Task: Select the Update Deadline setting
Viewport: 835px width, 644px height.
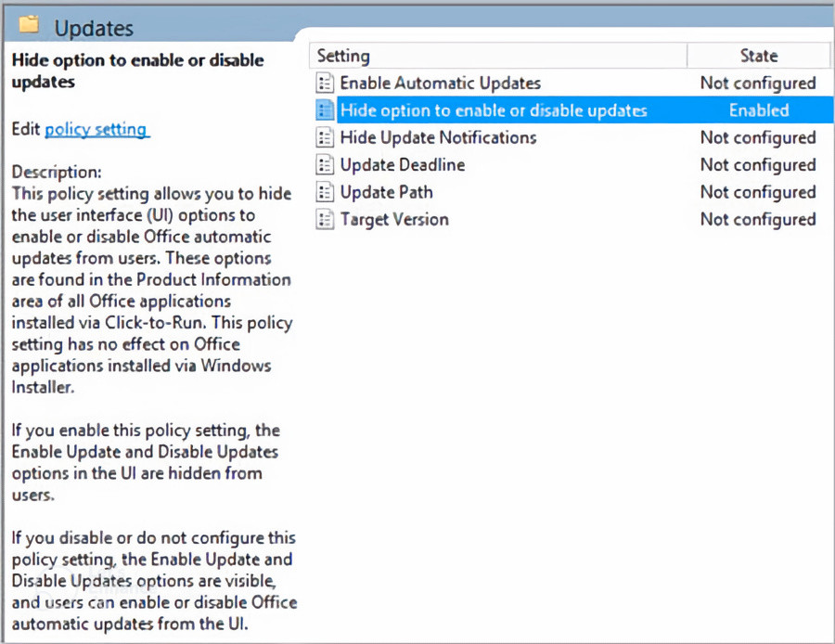Action: coord(403,164)
